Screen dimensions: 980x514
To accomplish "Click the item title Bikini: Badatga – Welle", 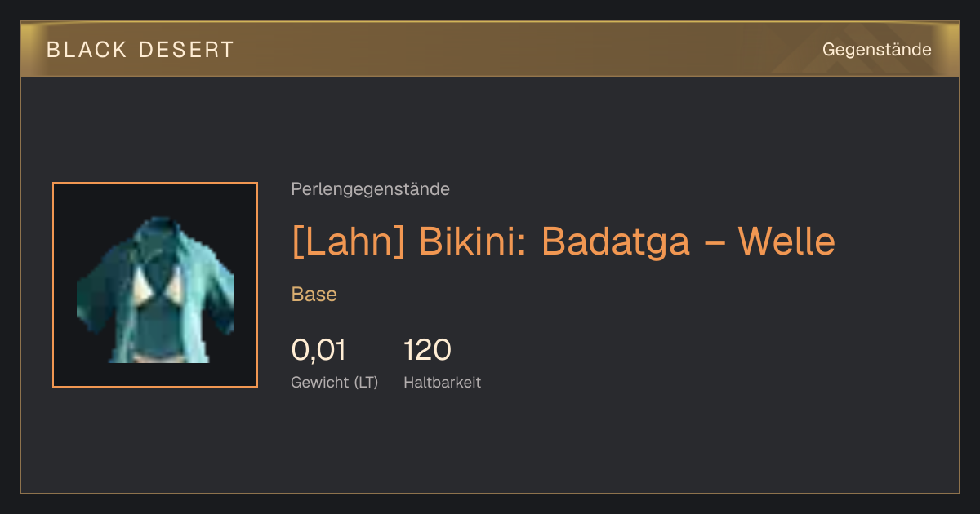I will [x=627, y=241].
